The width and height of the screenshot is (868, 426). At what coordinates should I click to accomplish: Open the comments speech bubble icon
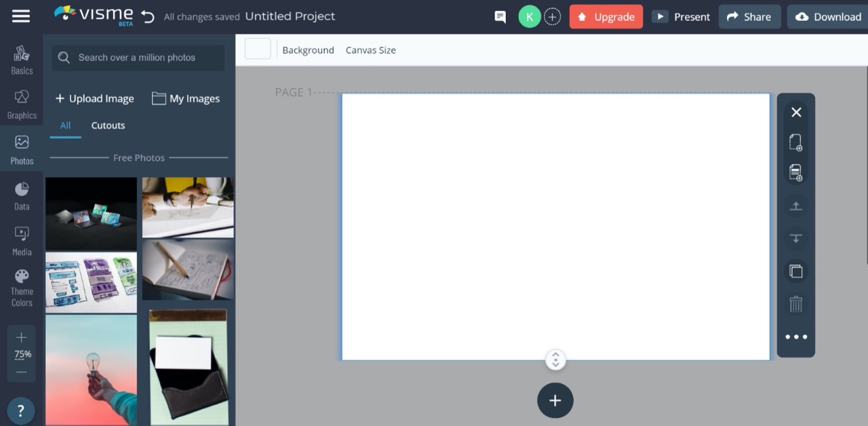tap(500, 17)
